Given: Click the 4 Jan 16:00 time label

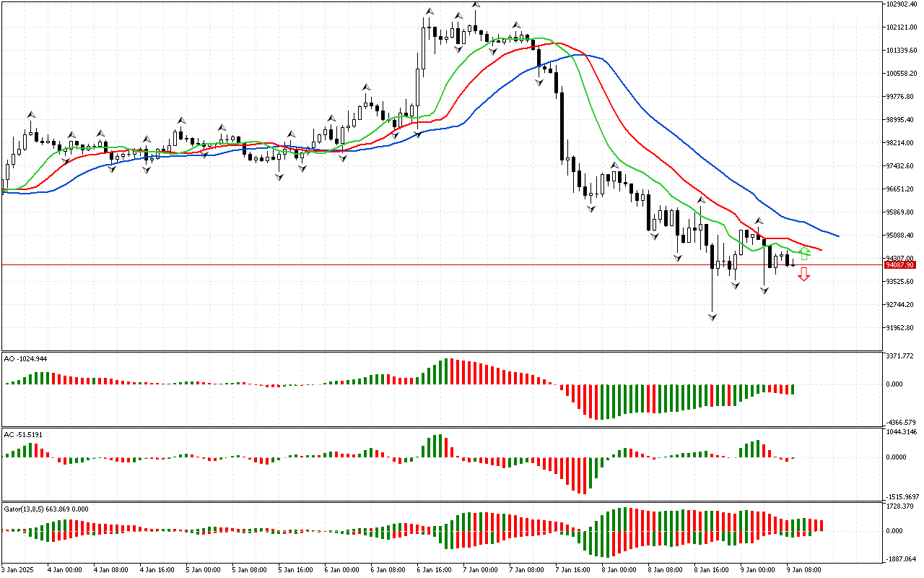Looking at the screenshot, I should (x=156, y=569).
